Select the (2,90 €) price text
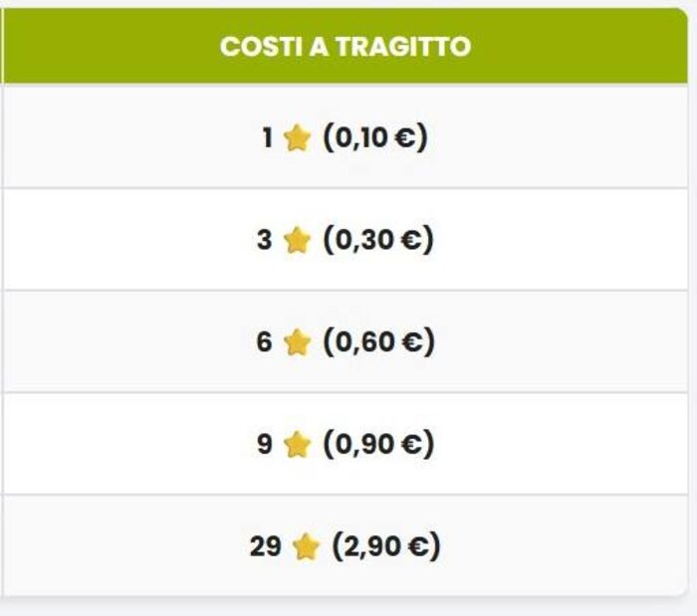This screenshot has height=616, width=697. (386, 545)
